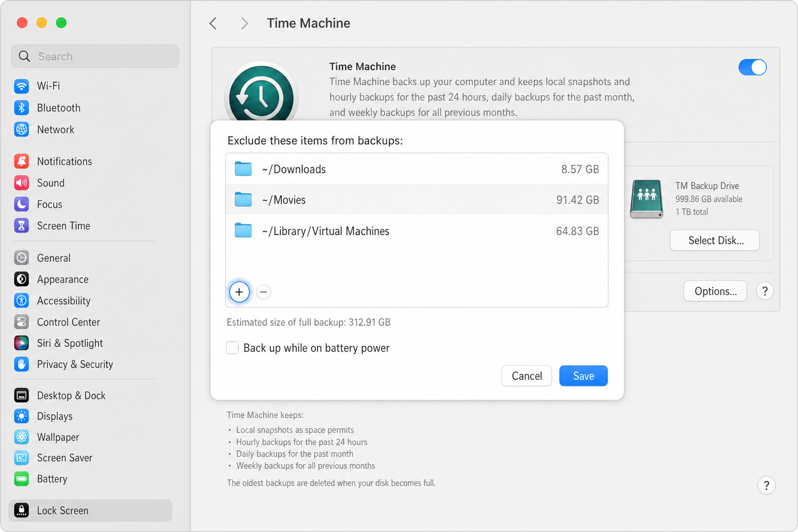798x532 pixels.
Task: Click the Notifications bell icon
Action: 21,161
